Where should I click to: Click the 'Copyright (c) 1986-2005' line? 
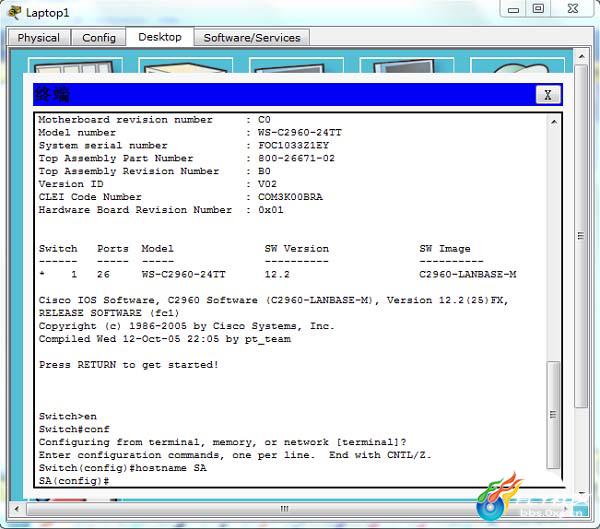pos(186,326)
